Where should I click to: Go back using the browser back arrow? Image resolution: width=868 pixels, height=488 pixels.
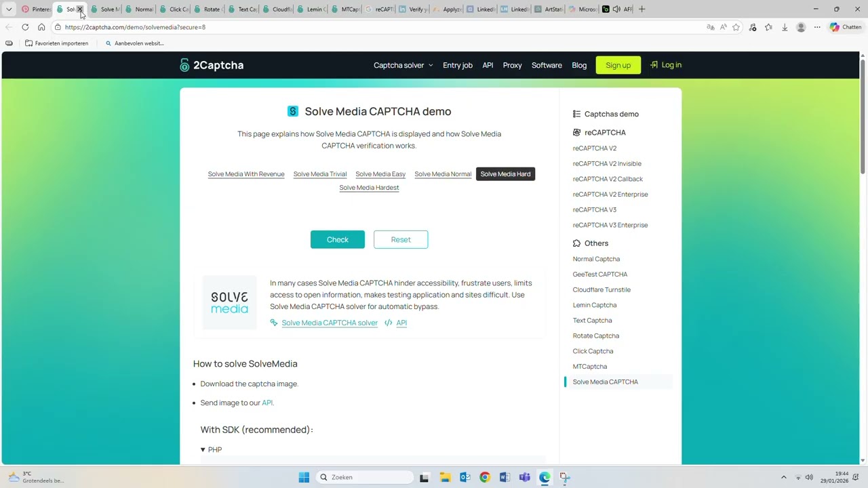pos(9,27)
